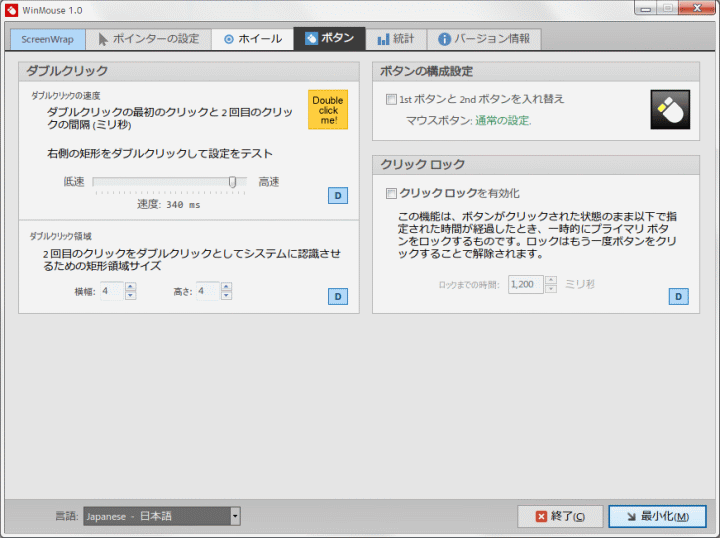Image resolution: width=720 pixels, height=538 pixels.
Task: Click the 最小化 minimize button
Action: click(658, 517)
